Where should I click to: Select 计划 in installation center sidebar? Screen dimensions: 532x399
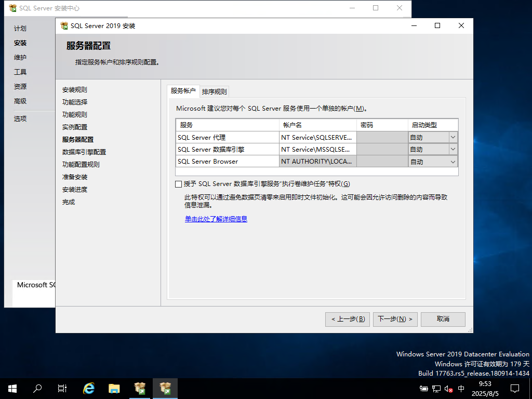pyautogui.click(x=20, y=29)
